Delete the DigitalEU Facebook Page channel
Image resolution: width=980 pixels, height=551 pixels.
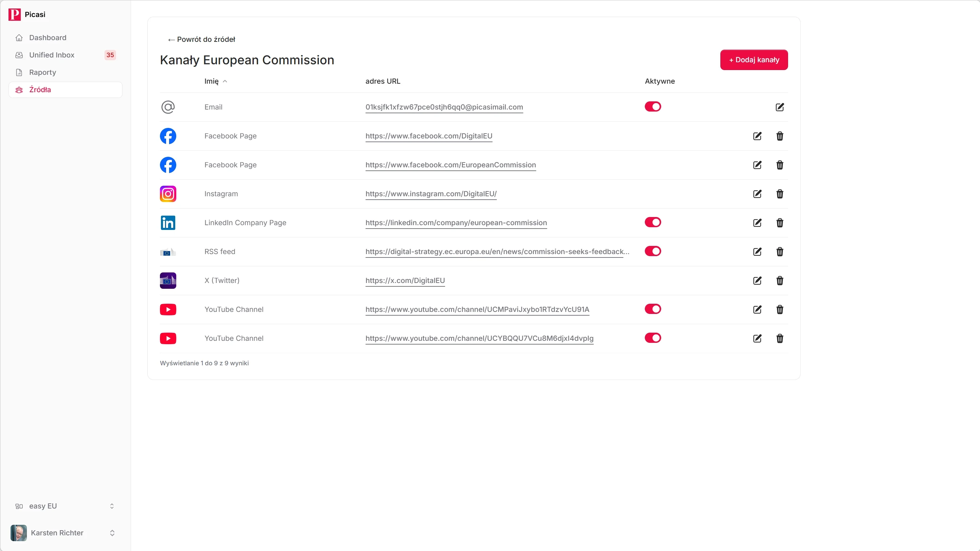pyautogui.click(x=780, y=136)
